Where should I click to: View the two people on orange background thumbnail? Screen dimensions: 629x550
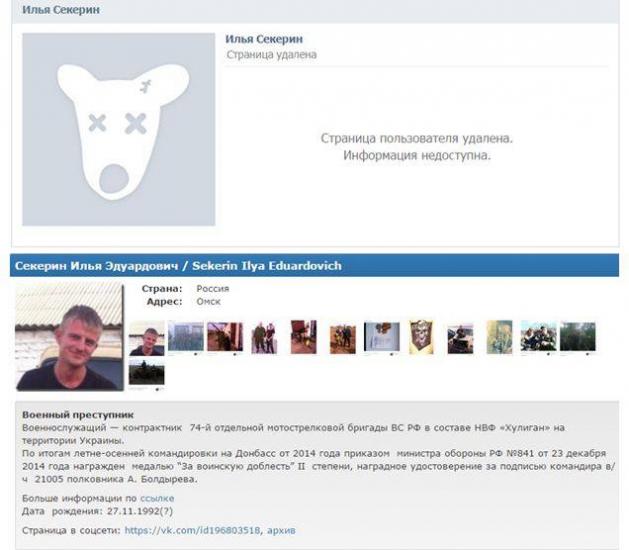pos(343,339)
